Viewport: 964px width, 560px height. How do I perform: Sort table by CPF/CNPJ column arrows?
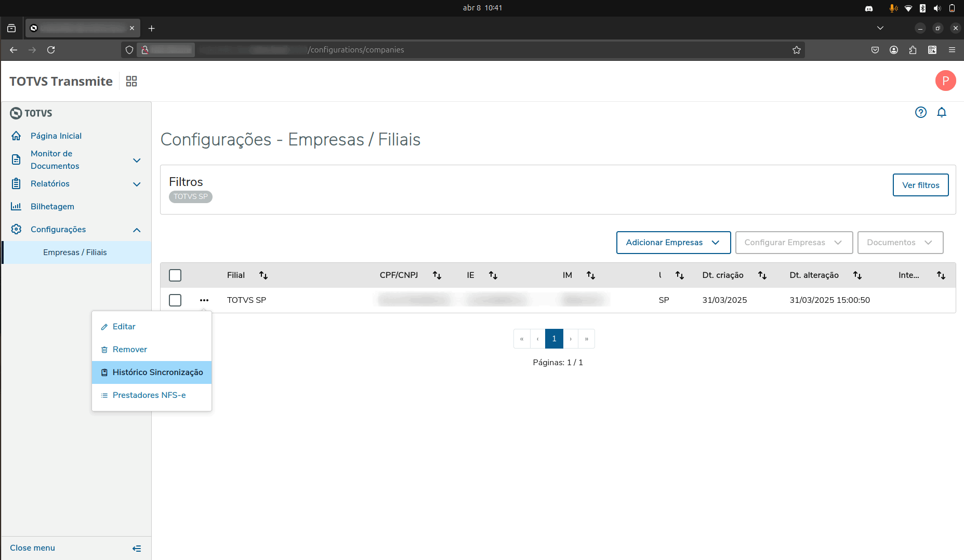click(437, 275)
